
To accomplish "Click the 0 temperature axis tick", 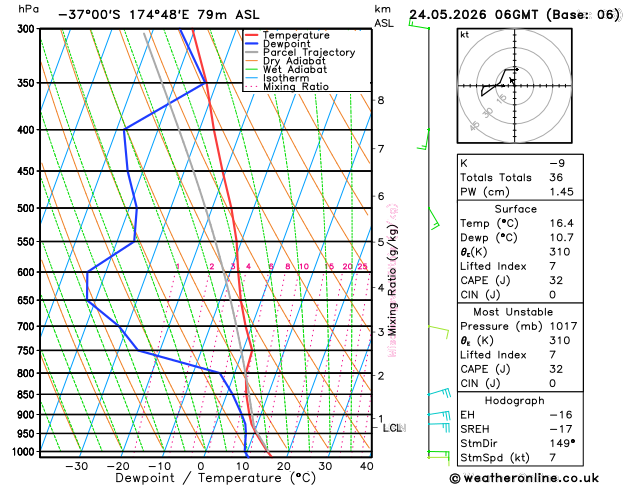I will pyautogui.click(x=201, y=466).
